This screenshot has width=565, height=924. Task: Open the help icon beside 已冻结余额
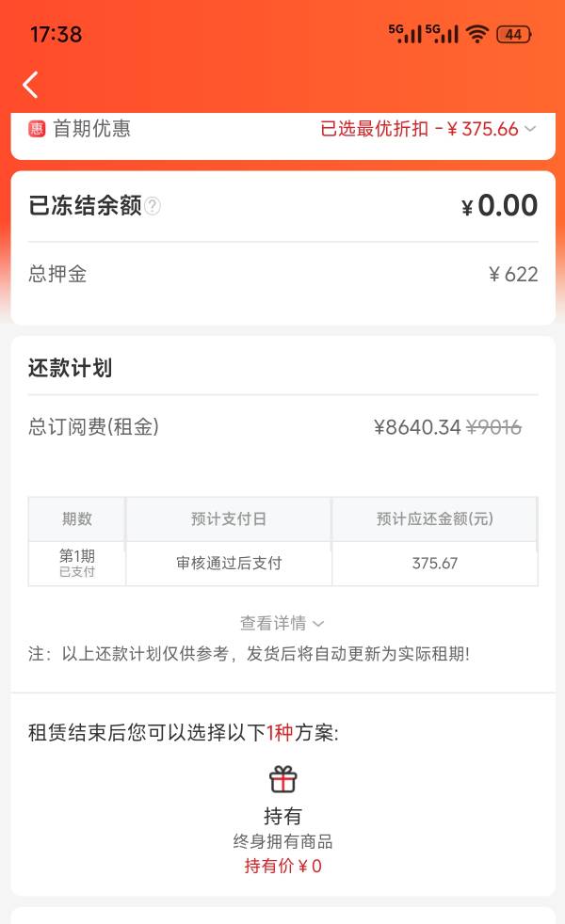[x=153, y=206]
